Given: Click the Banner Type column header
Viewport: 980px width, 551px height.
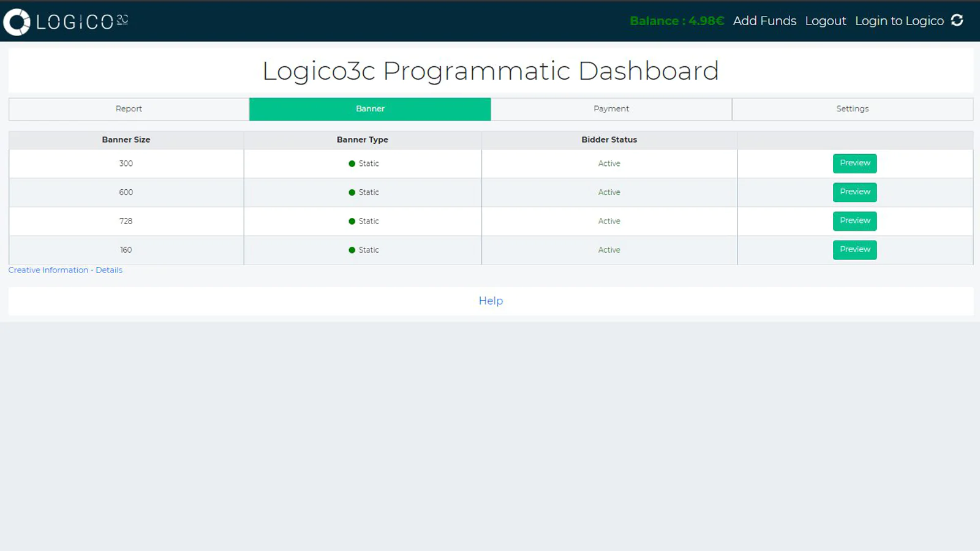Looking at the screenshot, I should [363, 140].
